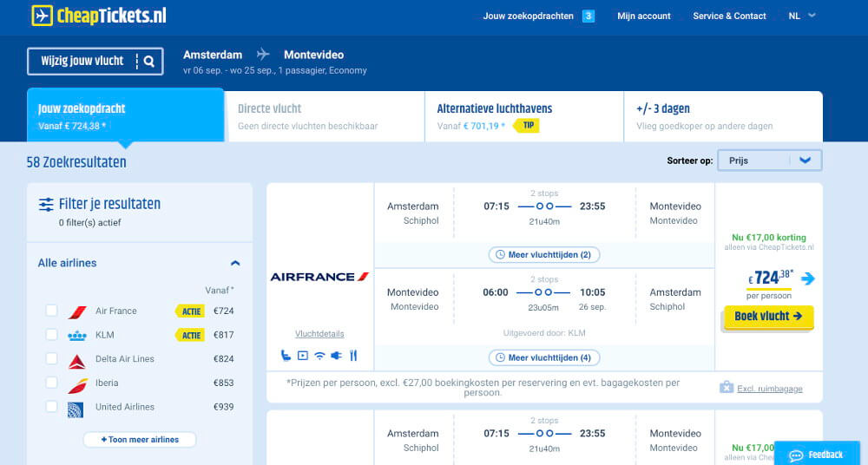Click the power outlet amenity icon

point(336,356)
